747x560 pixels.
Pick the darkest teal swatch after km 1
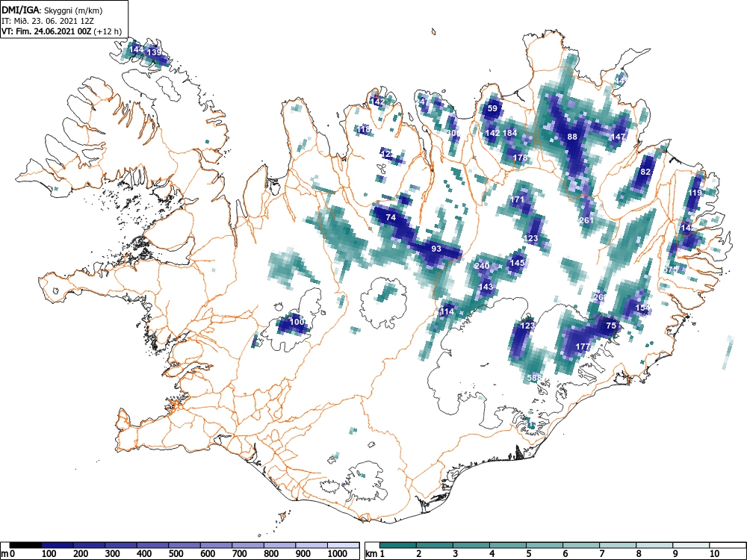pyautogui.click(x=398, y=545)
